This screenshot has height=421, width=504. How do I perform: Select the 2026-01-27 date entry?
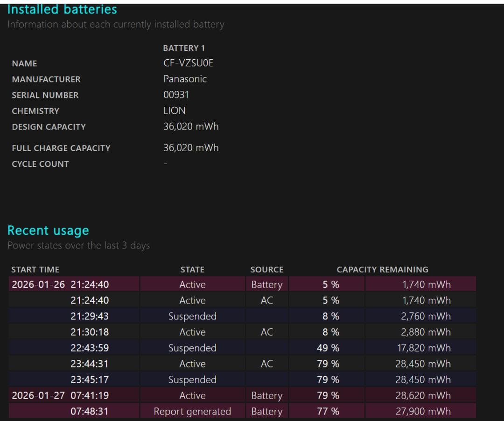[38, 395]
